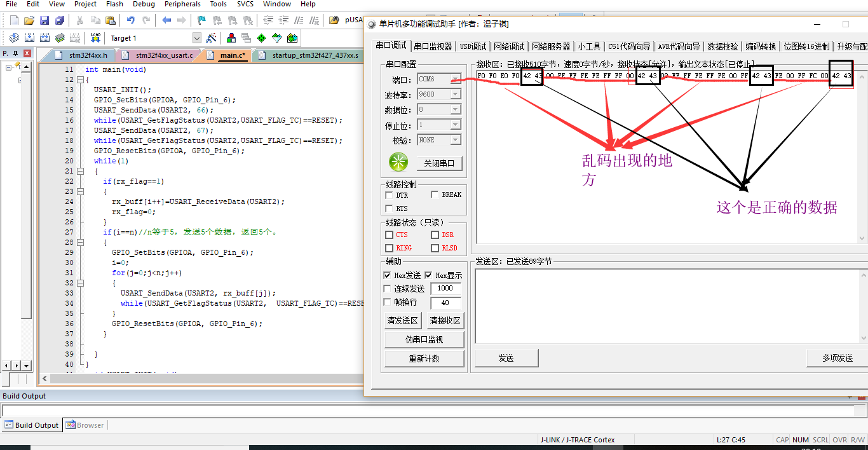Click the Undo arrow icon
868x450 pixels.
click(131, 20)
